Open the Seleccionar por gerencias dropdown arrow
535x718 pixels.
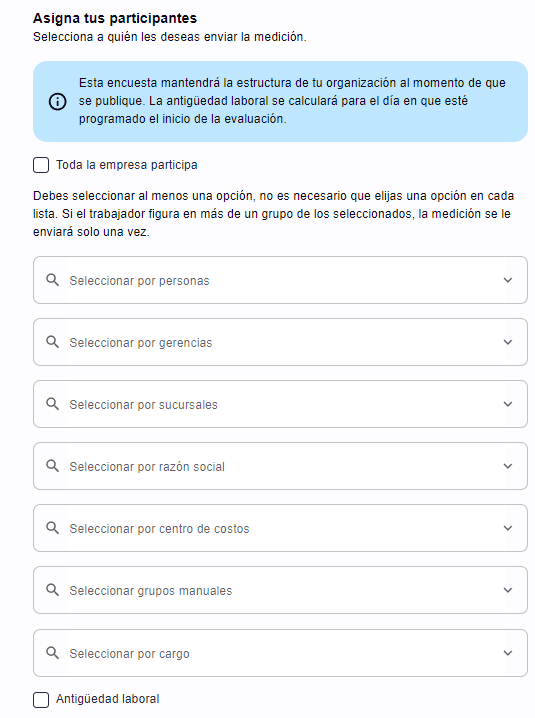508,342
